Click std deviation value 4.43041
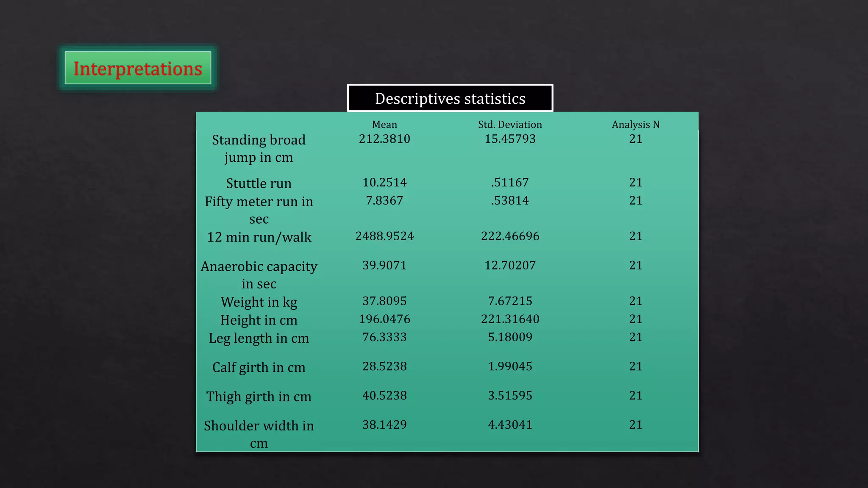868x488 pixels. 510,425
